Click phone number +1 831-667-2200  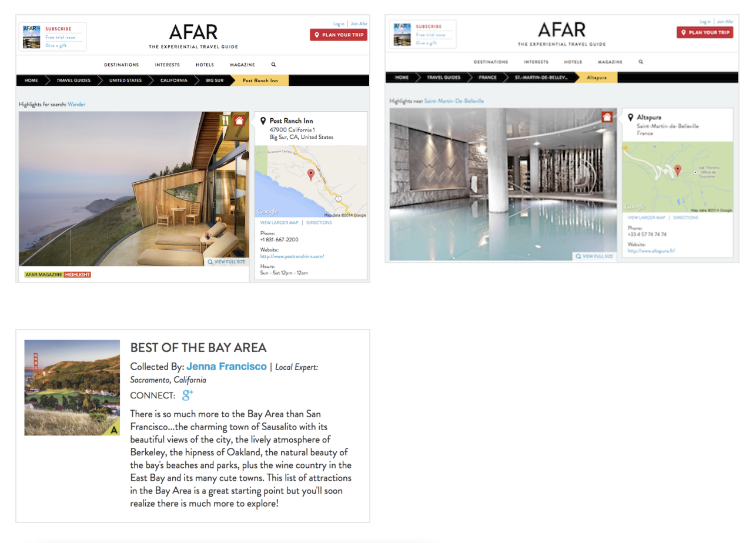[x=279, y=240]
